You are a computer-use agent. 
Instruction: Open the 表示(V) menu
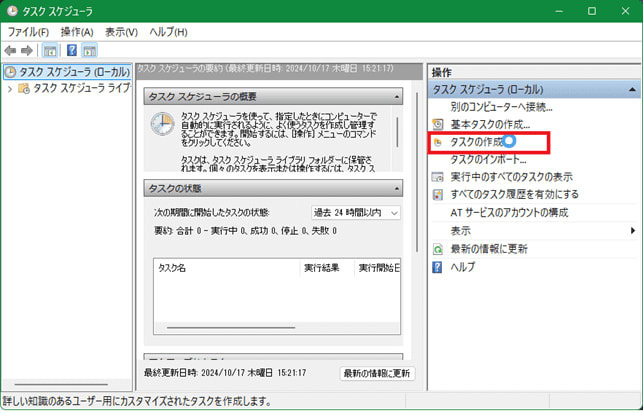click(x=121, y=32)
